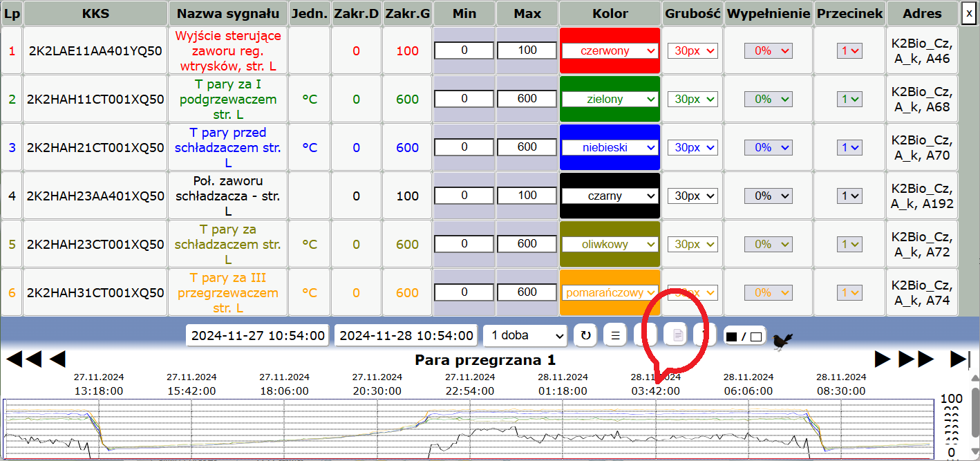Open the hamburger list menu button

615,335
